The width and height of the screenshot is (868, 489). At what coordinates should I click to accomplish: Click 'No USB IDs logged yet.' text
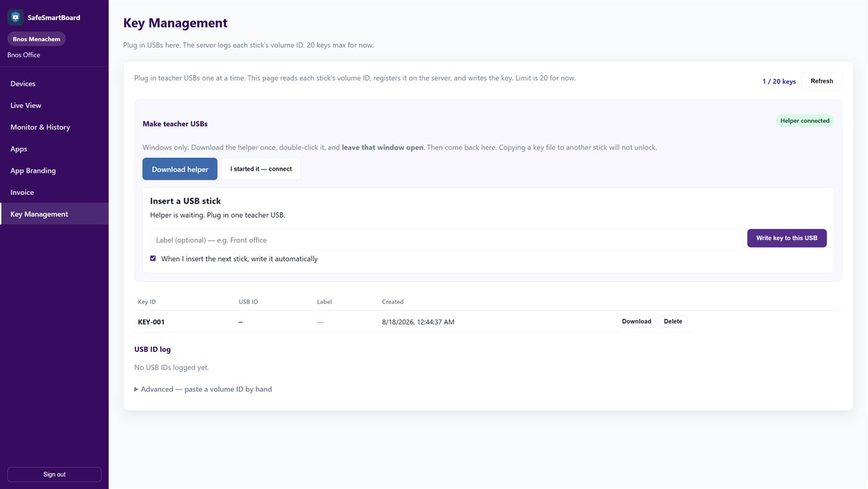click(x=172, y=367)
